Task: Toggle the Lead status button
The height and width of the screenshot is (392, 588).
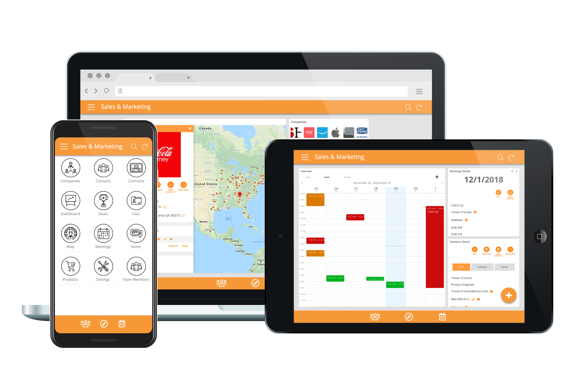Action: pos(461,267)
